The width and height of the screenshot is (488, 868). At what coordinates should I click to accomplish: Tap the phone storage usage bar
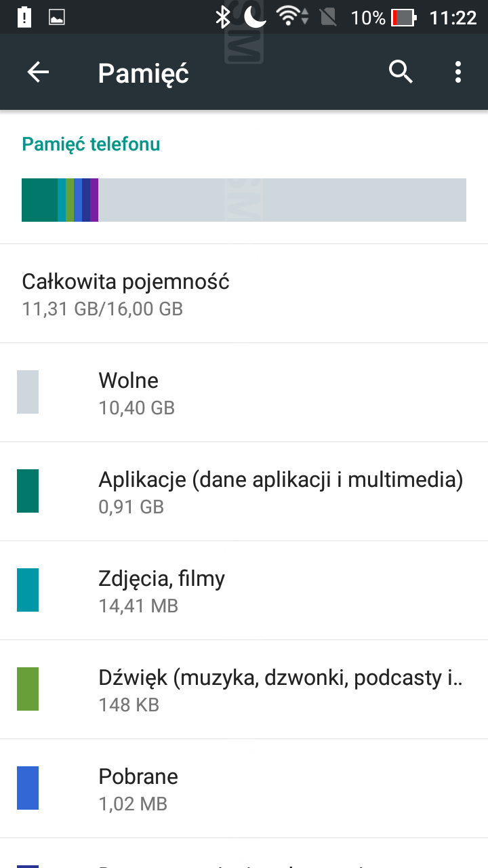pyautogui.click(x=244, y=200)
